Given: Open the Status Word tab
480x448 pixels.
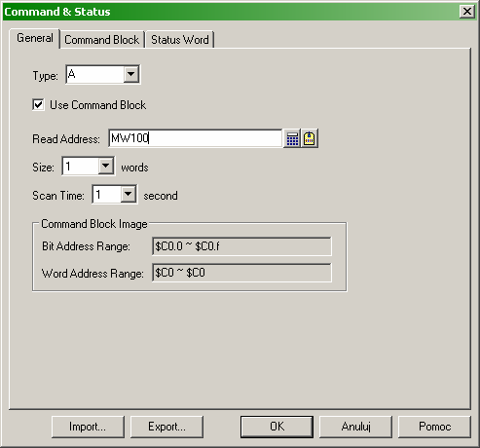Looking at the screenshot, I should coord(180,40).
